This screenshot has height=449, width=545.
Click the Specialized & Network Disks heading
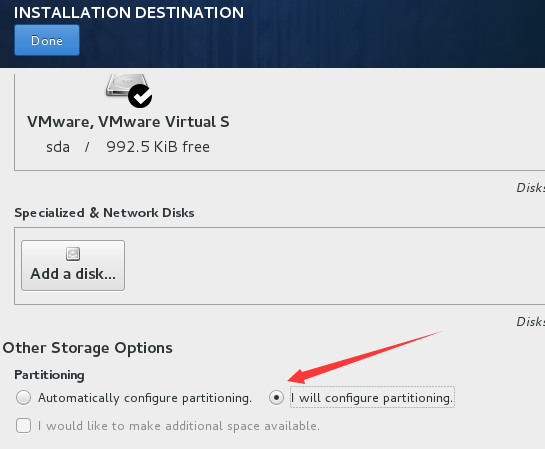[104, 213]
